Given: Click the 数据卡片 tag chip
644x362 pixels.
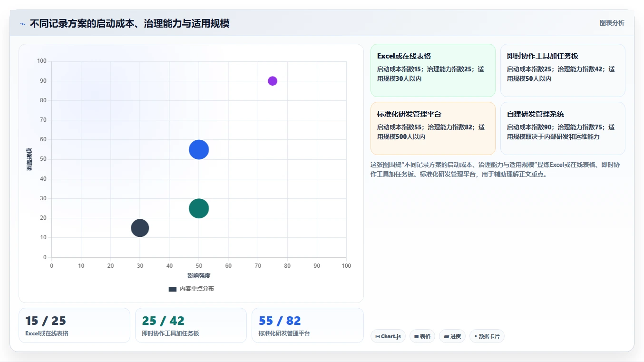Looking at the screenshot, I should click(x=487, y=336).
